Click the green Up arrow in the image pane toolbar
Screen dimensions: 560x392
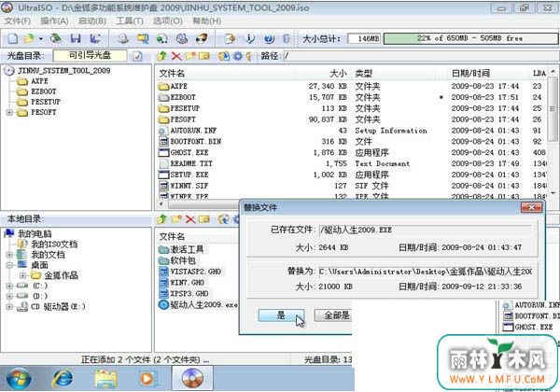[x=161, y=56]
